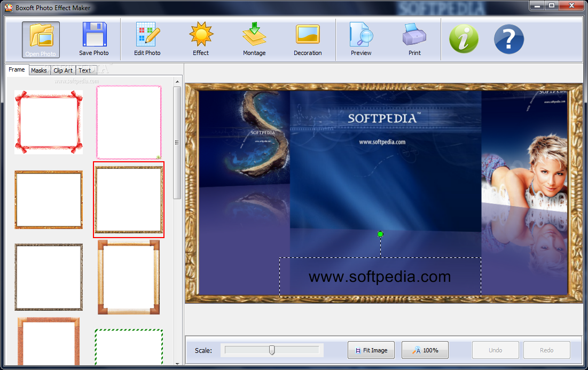The width and height of the screenshot is (588, 370).
Task: Select the pink dotted frame thumbnail
Action: click(129, 122)
